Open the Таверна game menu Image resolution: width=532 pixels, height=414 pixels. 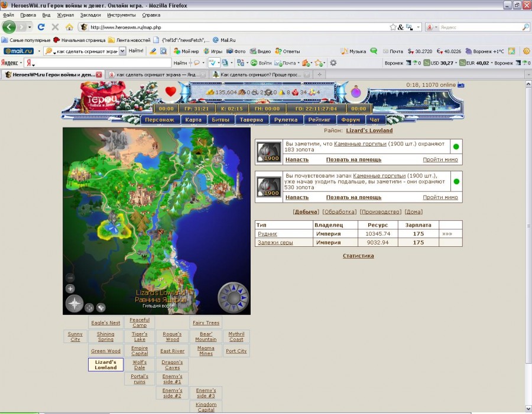pyautogui.click(x=251, y=120)
